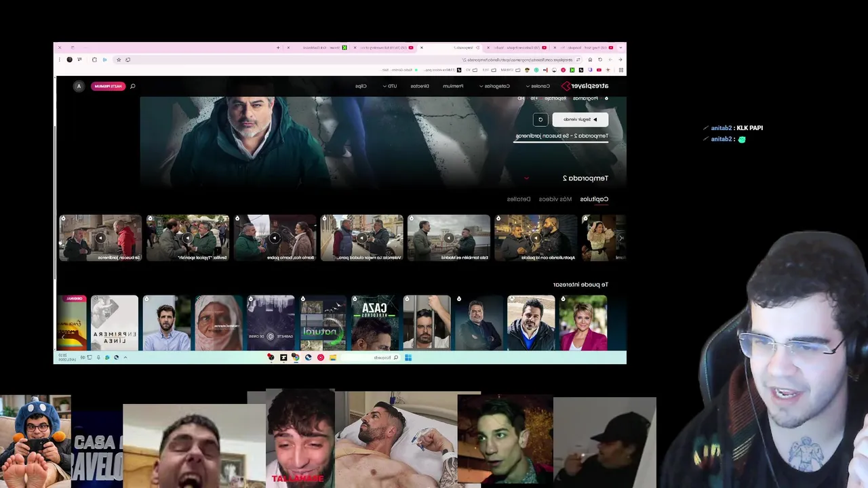The image size is (868, 488).
Task: Expand the Categorías dropdown in the header
Action: 495,86
